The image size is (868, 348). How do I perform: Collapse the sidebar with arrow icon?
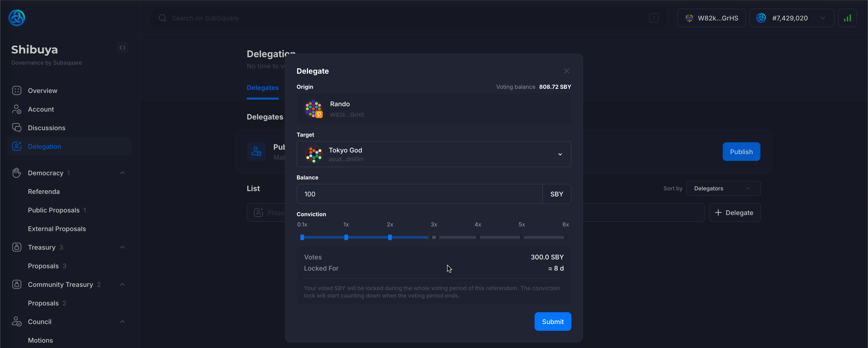122,48
